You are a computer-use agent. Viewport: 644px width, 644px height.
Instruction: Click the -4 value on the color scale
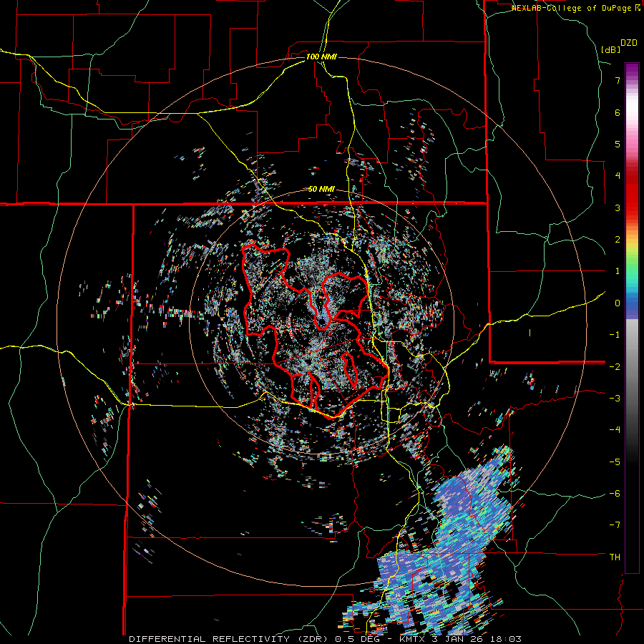615,430
